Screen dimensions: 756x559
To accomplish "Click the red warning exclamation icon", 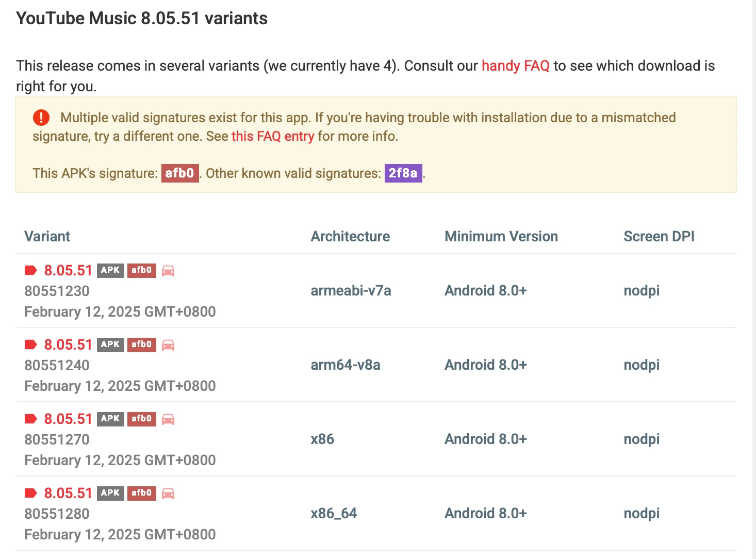I will [x=41, y=118].
